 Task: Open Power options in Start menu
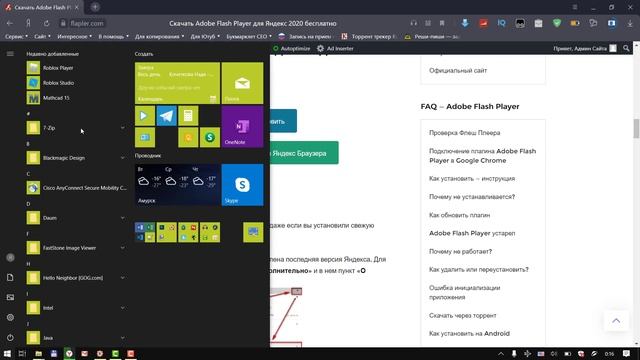tap(10, 338)
